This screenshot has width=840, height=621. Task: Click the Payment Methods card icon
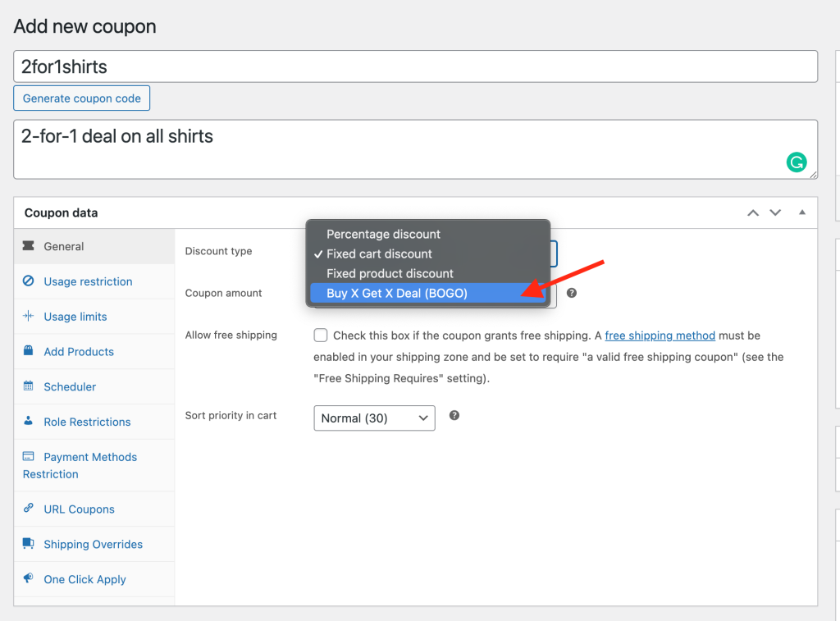click(x=29, y=456)
